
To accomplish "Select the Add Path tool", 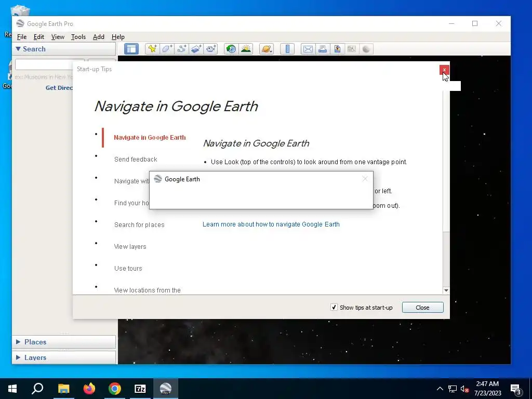I will coord(181,49).
